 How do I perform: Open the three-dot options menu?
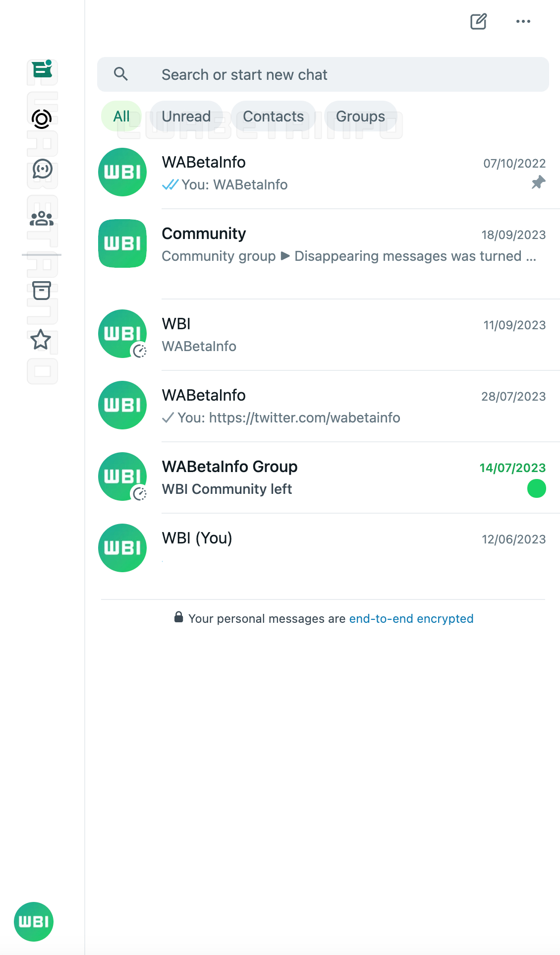click(x=523, y=21)
